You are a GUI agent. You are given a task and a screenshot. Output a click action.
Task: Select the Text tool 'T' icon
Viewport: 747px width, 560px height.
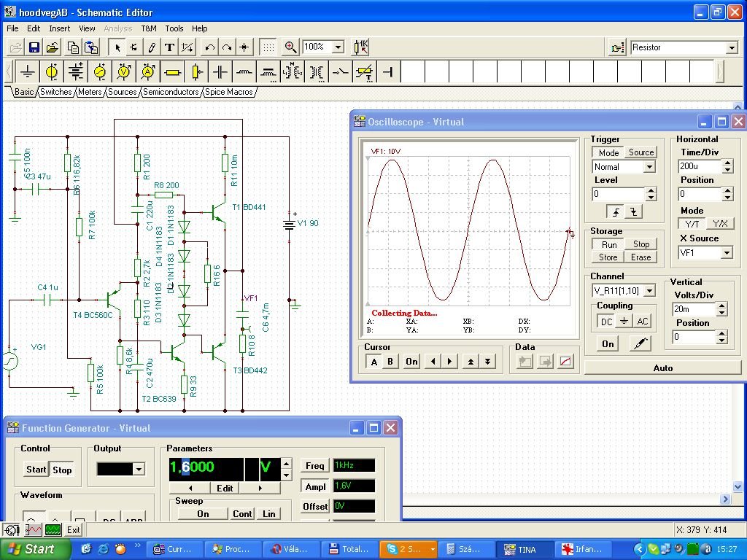[169, 47]
